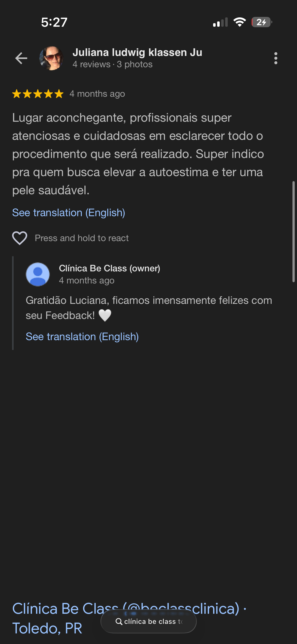Image resolution: width=297 pixels, height=644 pixels.
Task: Expand the owner reply's See translation (English)
Action: (82, 337)
